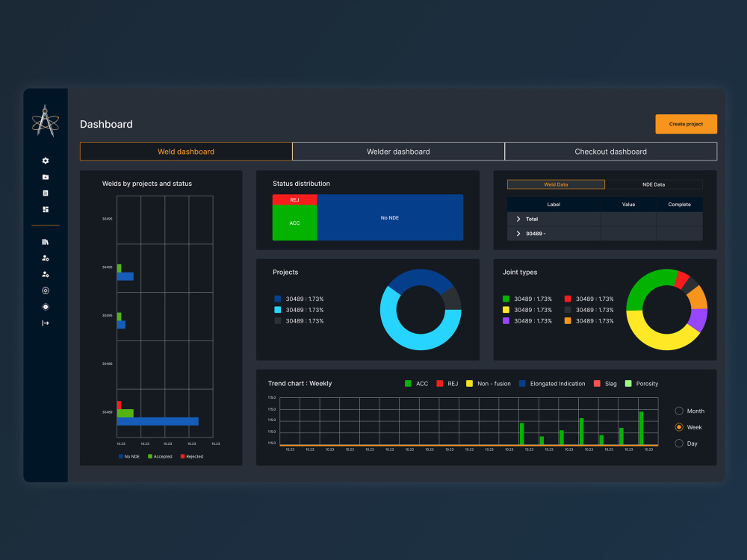Click the Projects panel title
Screen dimensions: 747x560
(285, 272)
